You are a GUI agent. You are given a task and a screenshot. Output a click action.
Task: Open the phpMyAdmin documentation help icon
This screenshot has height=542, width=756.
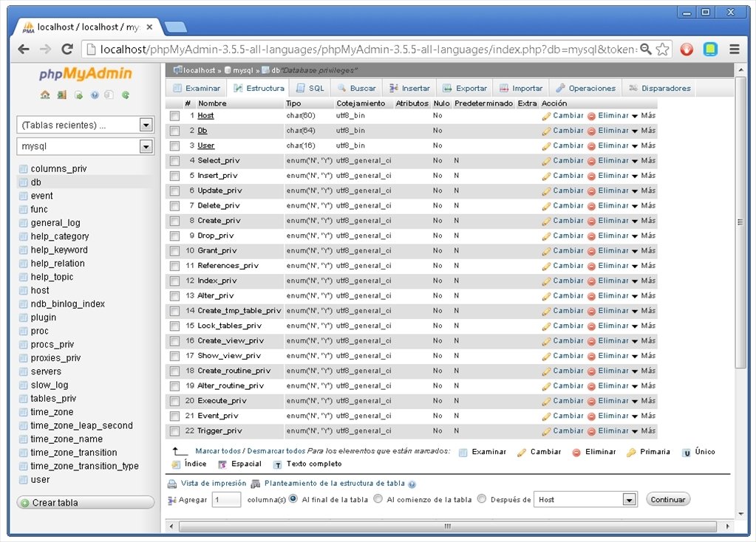[95, 95]
